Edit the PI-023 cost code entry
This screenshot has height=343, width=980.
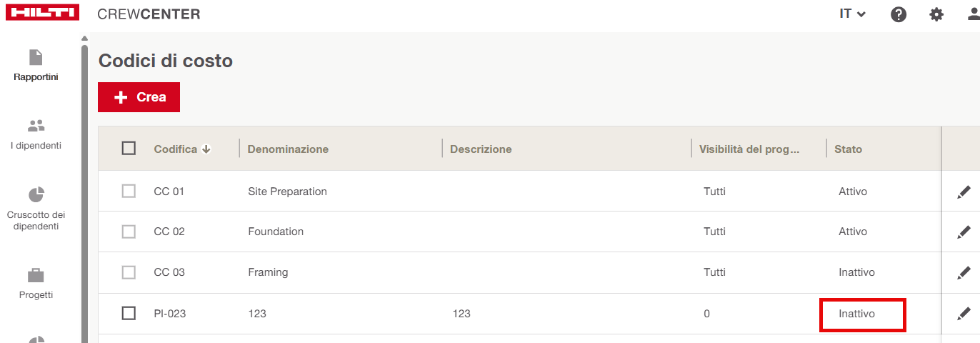click(964, 313)
